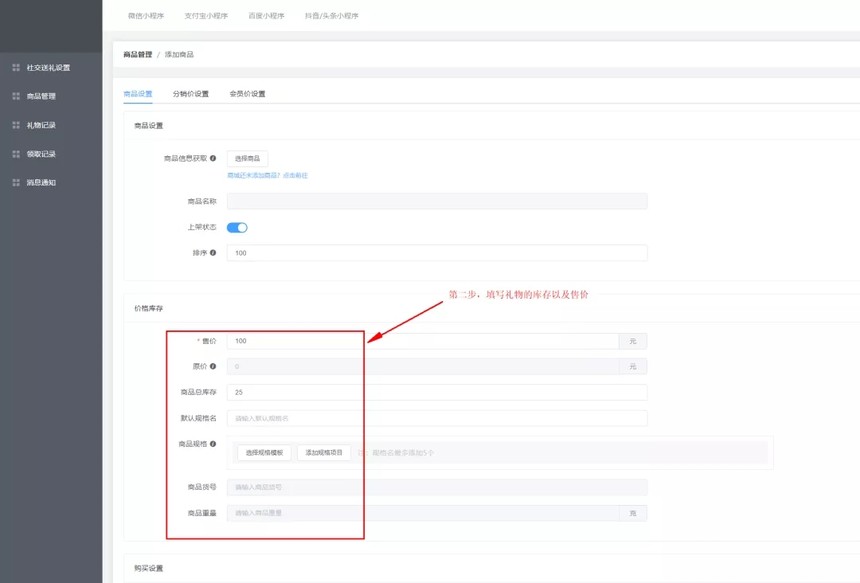
Task: Open the 抖音/头条小程序 top tab
Action: pyautogui.click(x=331, y=16)
